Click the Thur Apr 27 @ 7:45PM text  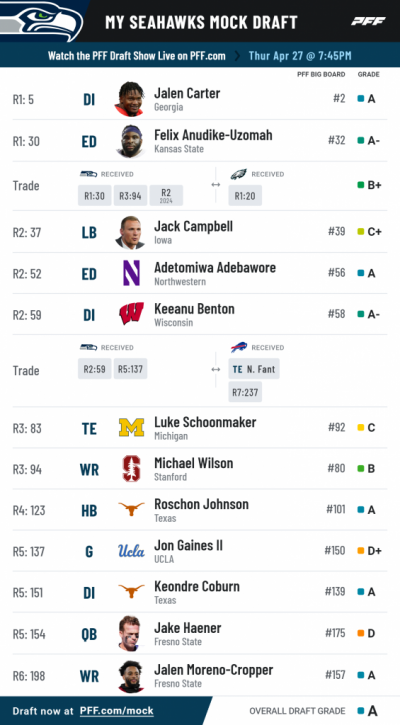[x=300, y=56]
